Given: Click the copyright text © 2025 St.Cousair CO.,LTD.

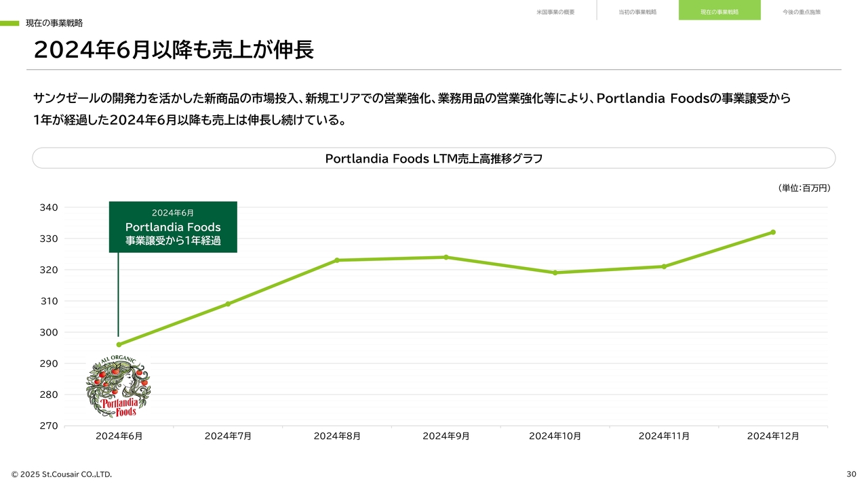Looking at the screenshot, I should point(61,474).
